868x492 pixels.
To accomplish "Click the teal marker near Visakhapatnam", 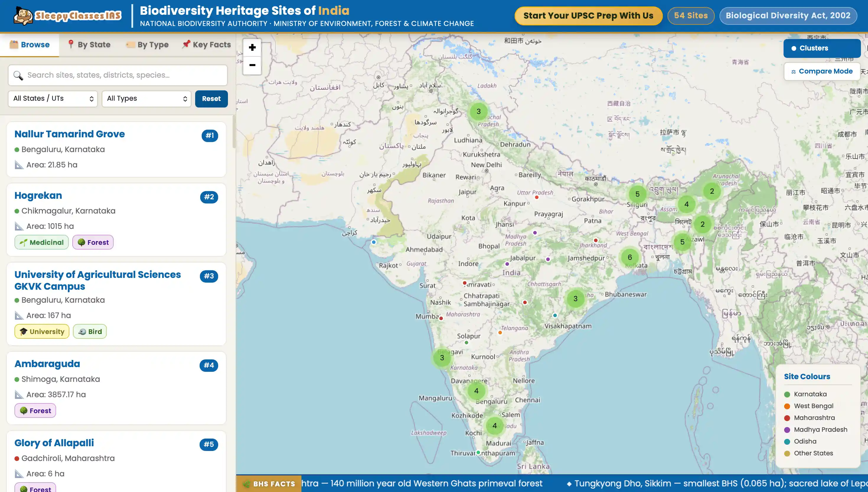I will tap(554, 315).
